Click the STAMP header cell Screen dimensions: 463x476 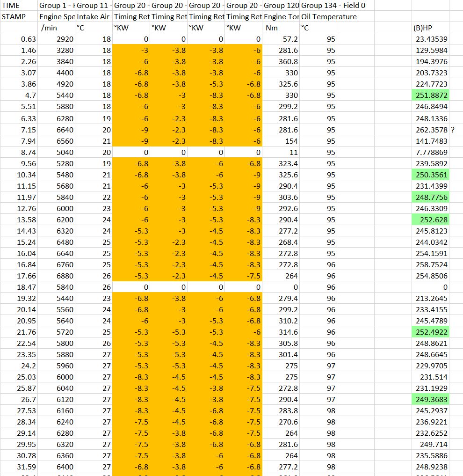pyautogui.click(x=19, y=17)
